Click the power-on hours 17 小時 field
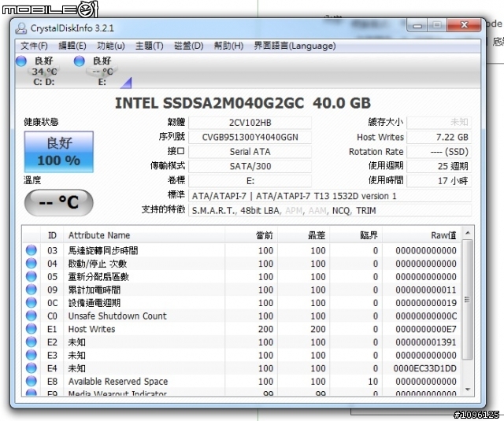504x421 pixels. tap(439, 181)
